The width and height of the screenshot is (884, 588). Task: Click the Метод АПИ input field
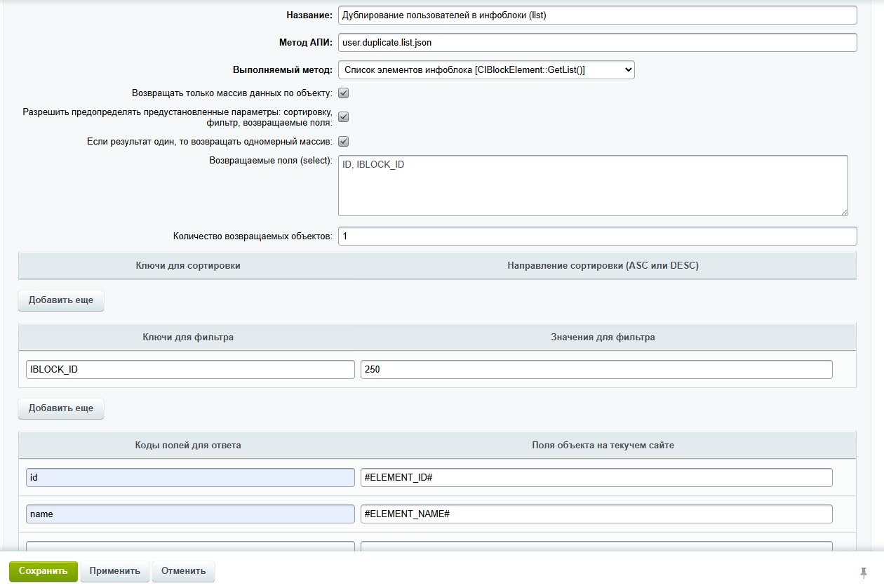click(x=597, y=43)
